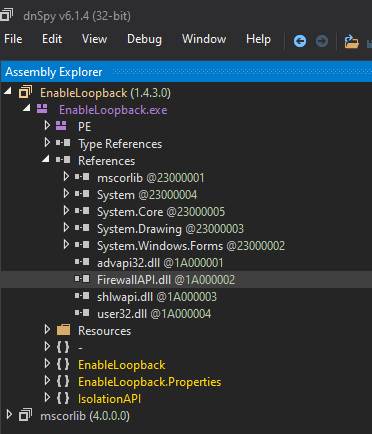The image size is (372, 434).
Task: Open the View menu
Action: click(94, 39)
